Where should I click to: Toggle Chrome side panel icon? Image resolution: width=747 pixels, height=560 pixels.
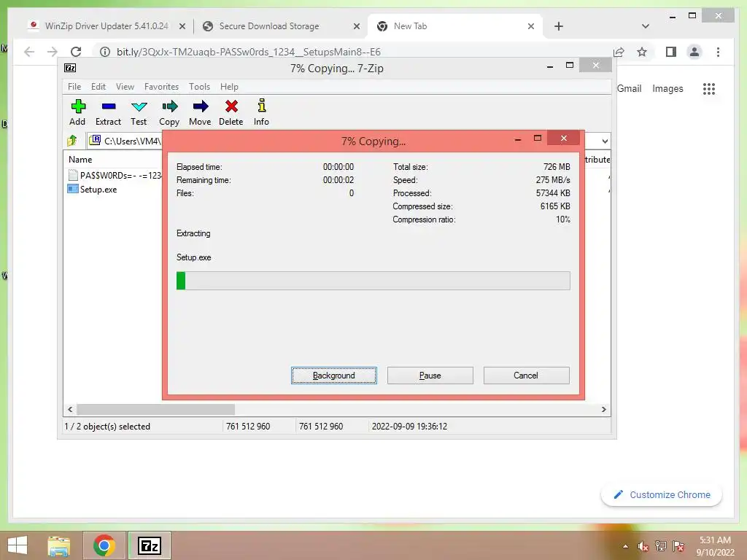671,52
